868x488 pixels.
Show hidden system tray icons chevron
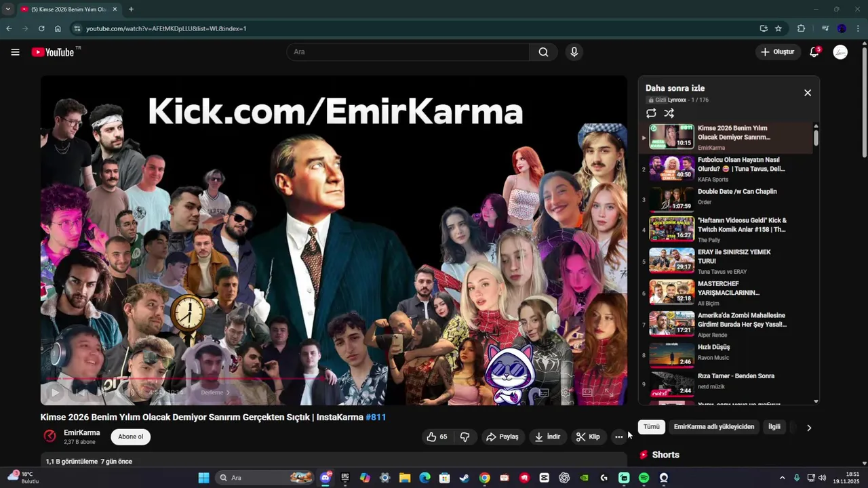coord(782,478)
